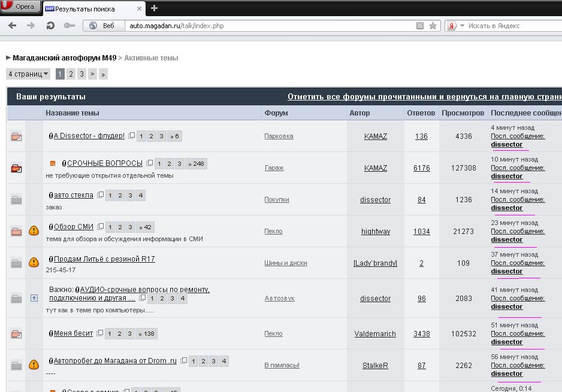Screen dimensions: 562x392
Task: Click the RSS feed icon in address bar
Action: (x=420, y=26)
